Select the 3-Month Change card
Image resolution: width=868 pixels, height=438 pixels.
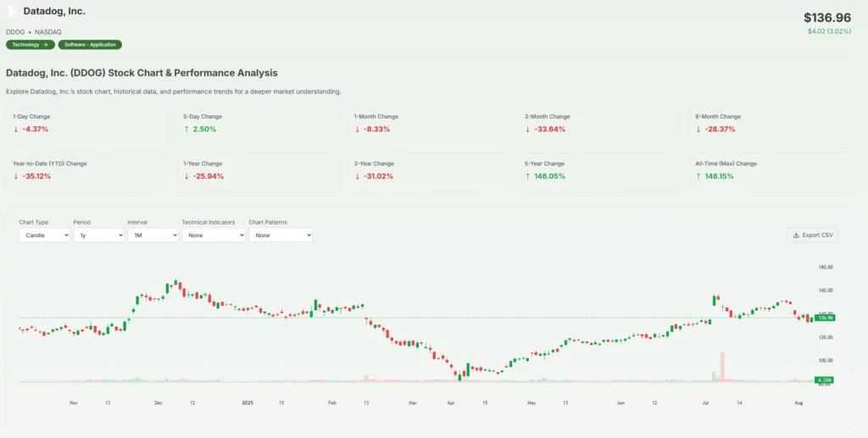pyautogui.click(x=601, y=124)
